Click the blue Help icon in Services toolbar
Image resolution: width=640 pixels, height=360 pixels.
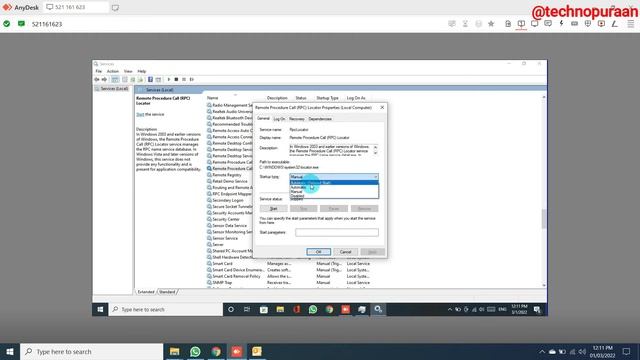point(150,79)
